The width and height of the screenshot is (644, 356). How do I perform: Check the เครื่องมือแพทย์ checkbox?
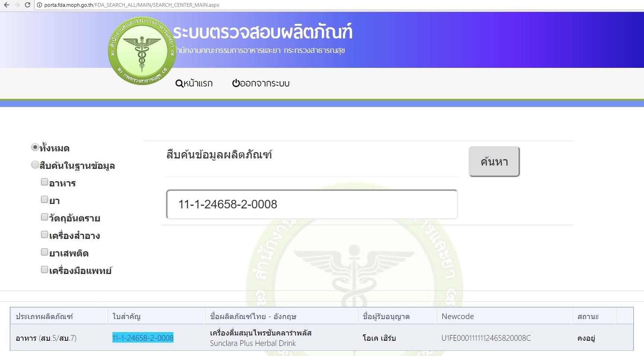click(45, 270)
